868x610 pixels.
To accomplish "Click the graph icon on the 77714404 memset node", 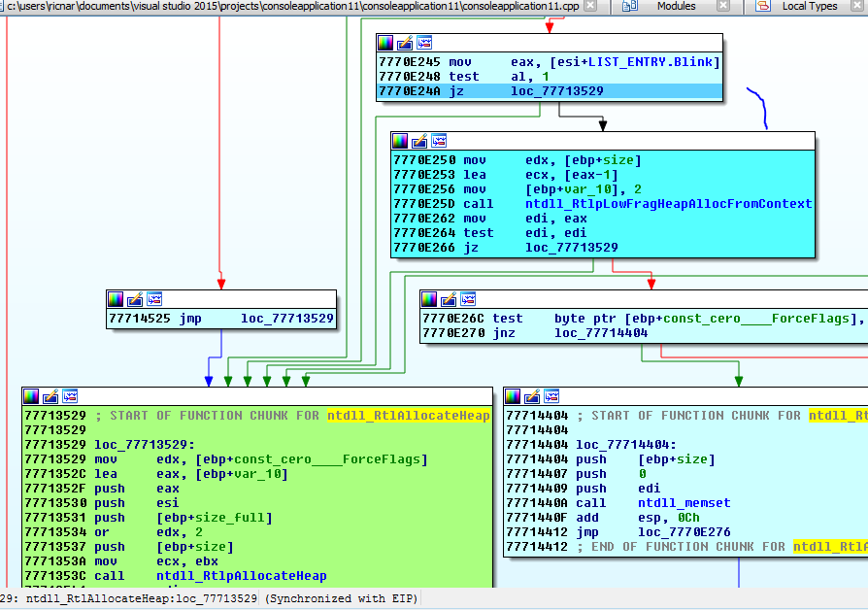I will [551, 395].
